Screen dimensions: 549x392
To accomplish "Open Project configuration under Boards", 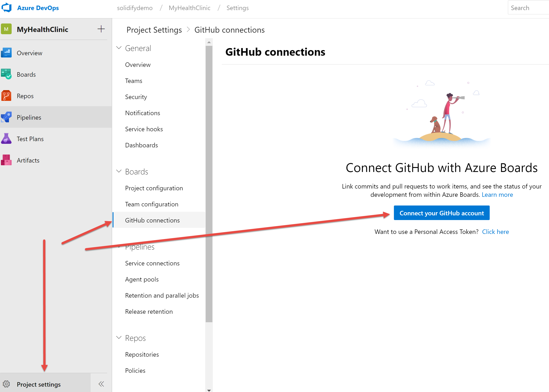I will click(x=154, y=188).
